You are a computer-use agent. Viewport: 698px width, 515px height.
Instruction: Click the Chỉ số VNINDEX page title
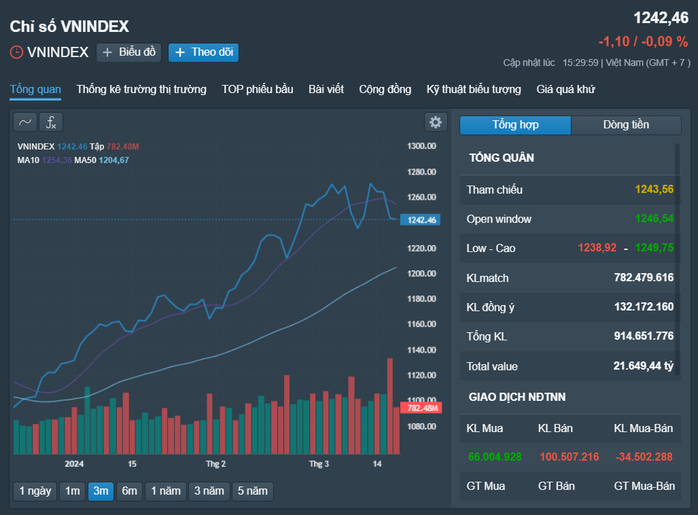[69, 27]
